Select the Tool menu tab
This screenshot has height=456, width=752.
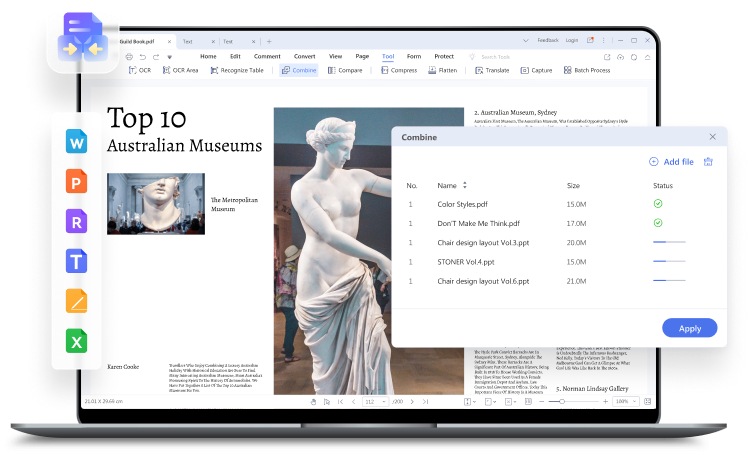click(388, 57)
